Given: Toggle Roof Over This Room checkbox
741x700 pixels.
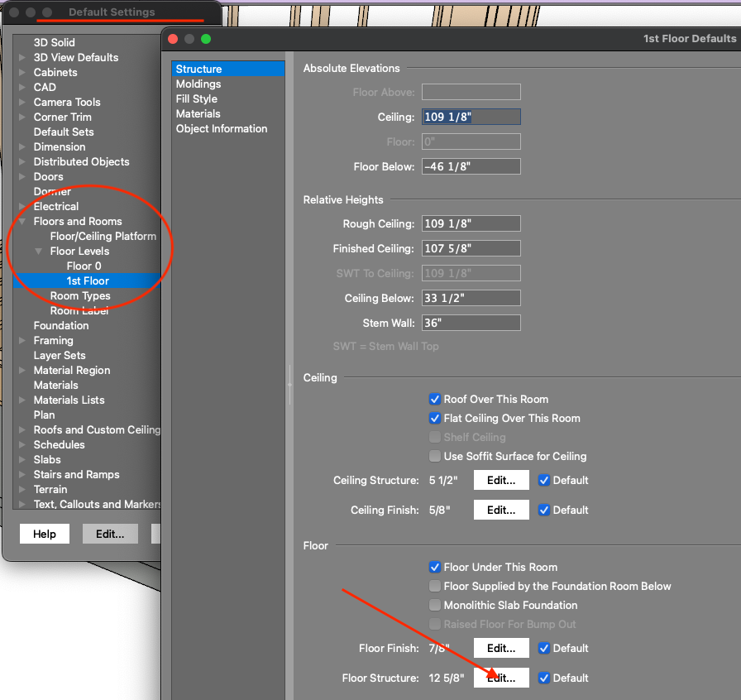Looking at the screenshot, I should [435, 399].
